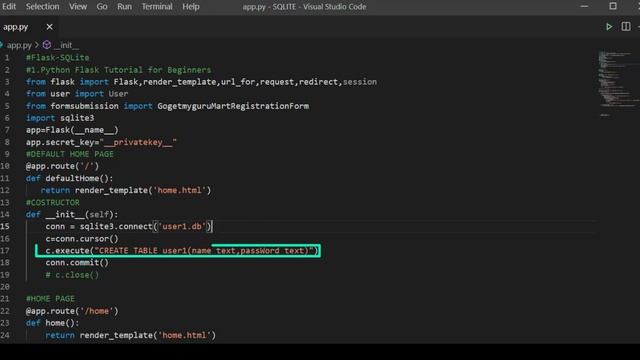This screenshot has height=360, width=640.
Task: Click the 'user1.db' string on line 15
Action: pos(182,227)
